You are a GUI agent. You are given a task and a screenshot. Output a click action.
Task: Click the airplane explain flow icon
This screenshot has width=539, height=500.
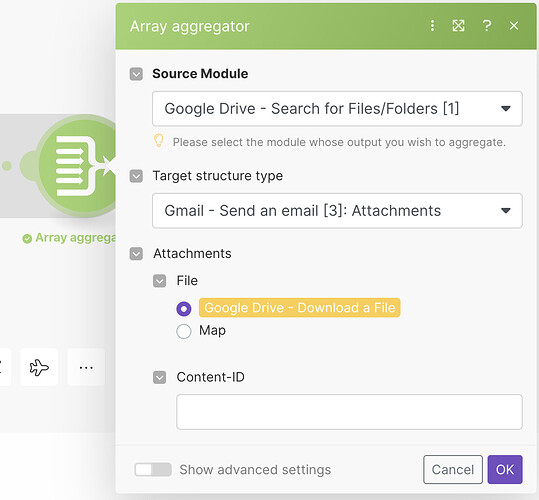[x=39, y=367]
